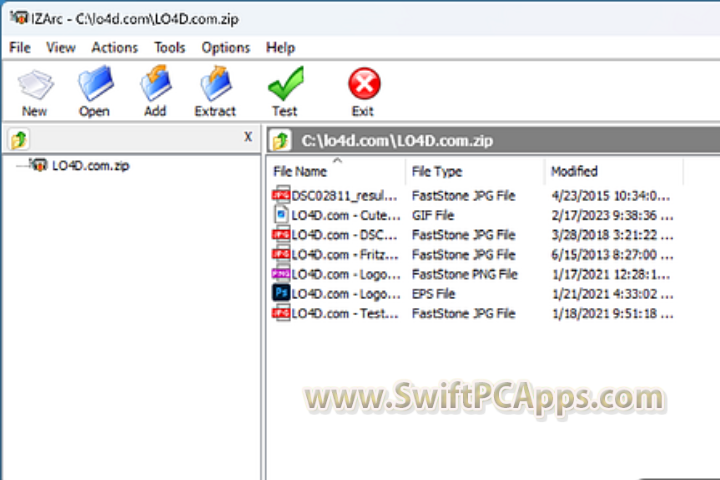720x480 pixels.
Task: Click JPG icon of LO4D.com - Test...
Action: click(x=281, y=313)
